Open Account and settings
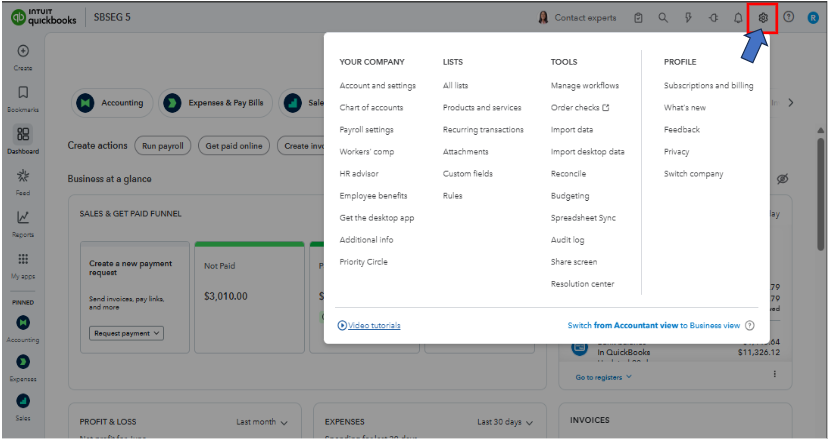The image size is (831, 439). click(x=377, y=85)
